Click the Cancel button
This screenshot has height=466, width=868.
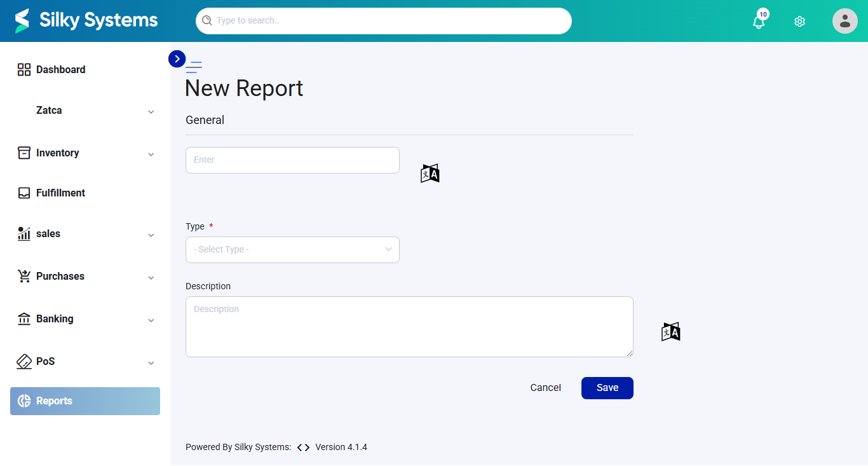[x=546, y=388]
